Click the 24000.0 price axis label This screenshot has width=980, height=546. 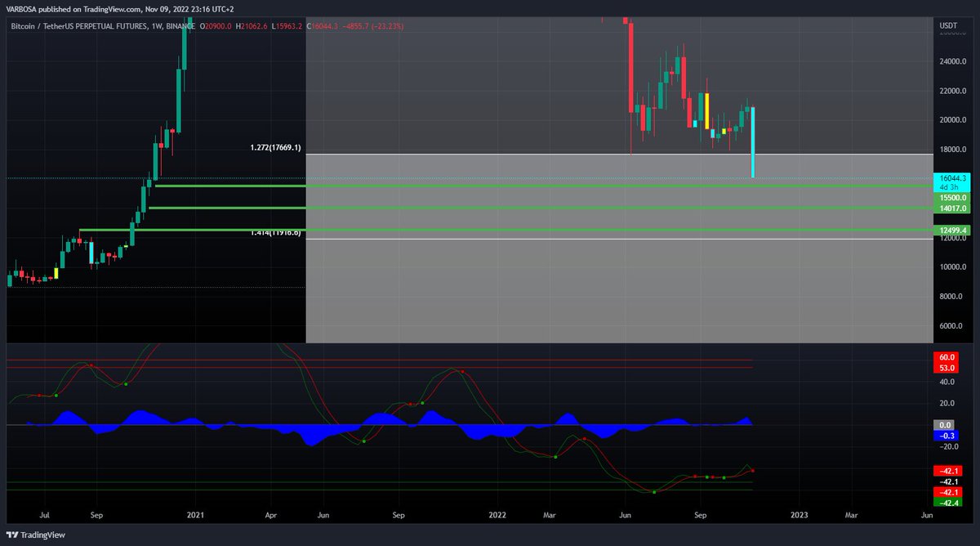coord(952,61)
